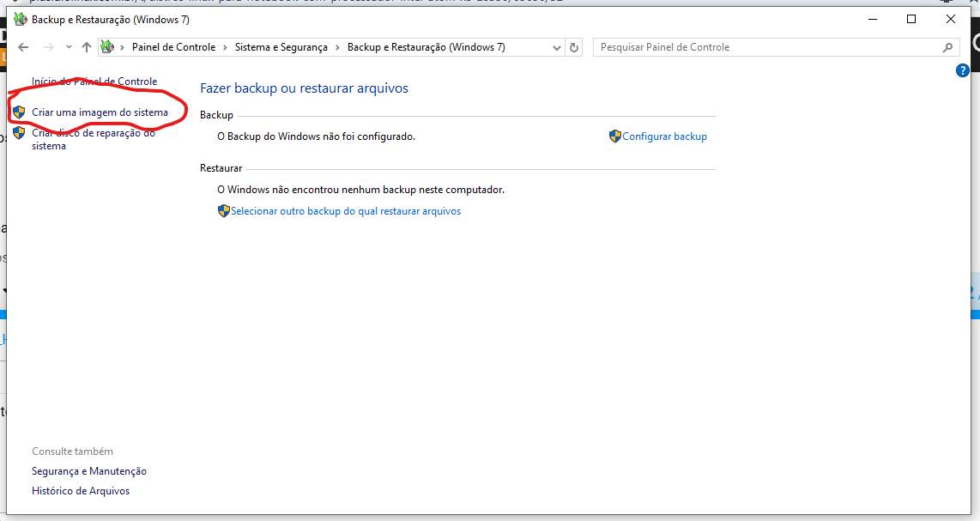The width and height of the screenshot is (980, 521).
Task: Refresh the Control Panel address bar
Action: click(x=574, y=47)
